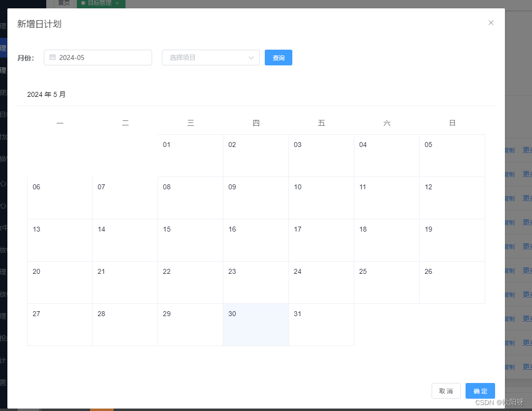Click the 确定 confirm button
The width and height of the screenshot is (532, 411).
click(x=480, y=391)
